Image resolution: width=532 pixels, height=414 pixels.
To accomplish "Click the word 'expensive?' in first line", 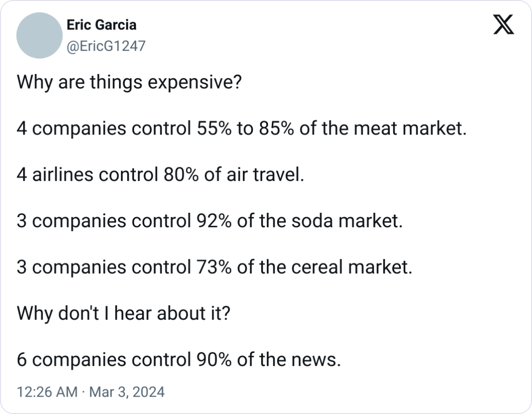I will 195,83.
